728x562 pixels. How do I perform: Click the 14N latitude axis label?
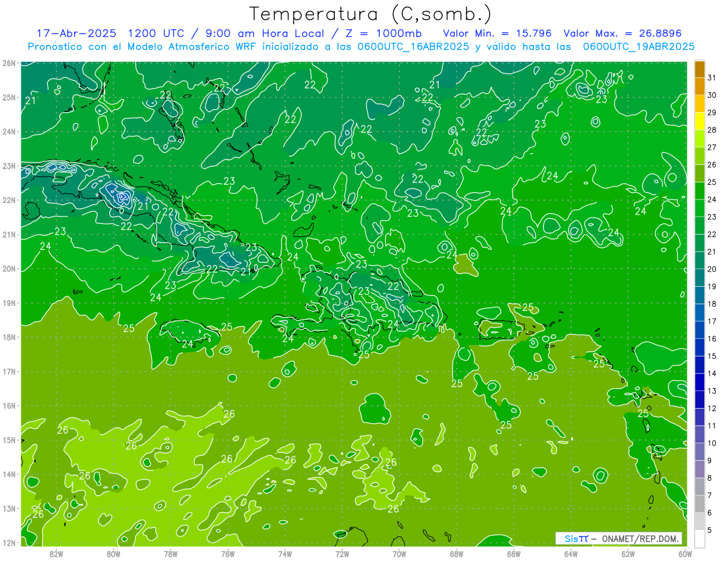[x=9, y=474]
